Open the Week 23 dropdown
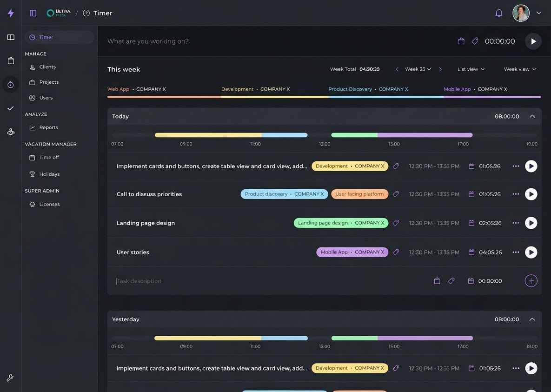 tap(418, 69)
